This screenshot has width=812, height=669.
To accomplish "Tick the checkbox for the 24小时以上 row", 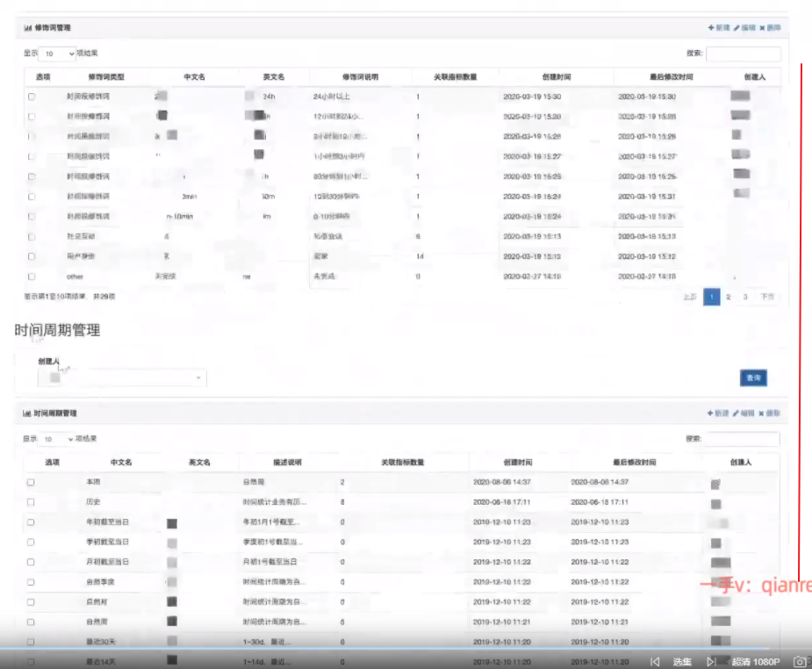I will point(32,97).
